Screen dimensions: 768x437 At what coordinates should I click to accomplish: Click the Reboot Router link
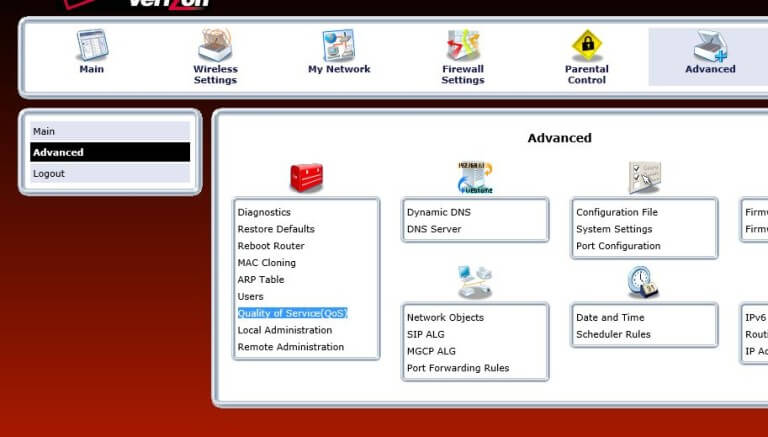click(271, 246)
